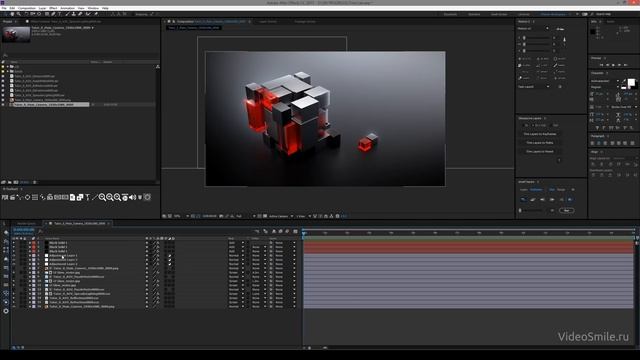The width and height of the screenshot is (640, 360).
Task: Click the white fill color swatch in Character panel
Action: (631, 82)
